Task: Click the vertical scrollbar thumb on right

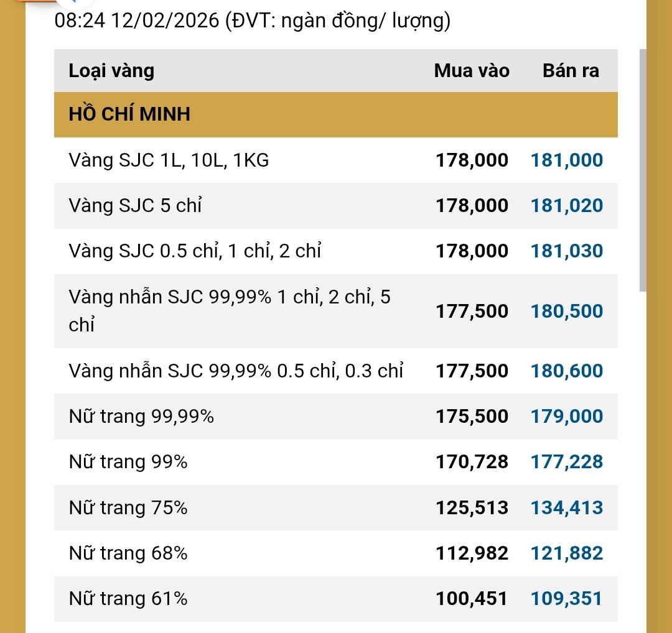Action: coord(643,171)
